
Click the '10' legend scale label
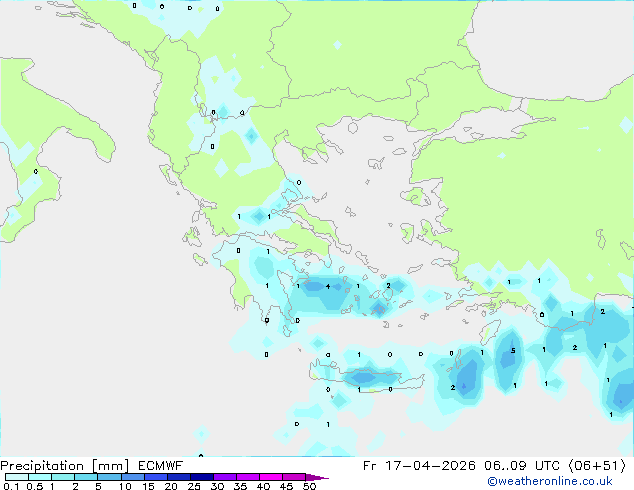(x=125, y=486)
